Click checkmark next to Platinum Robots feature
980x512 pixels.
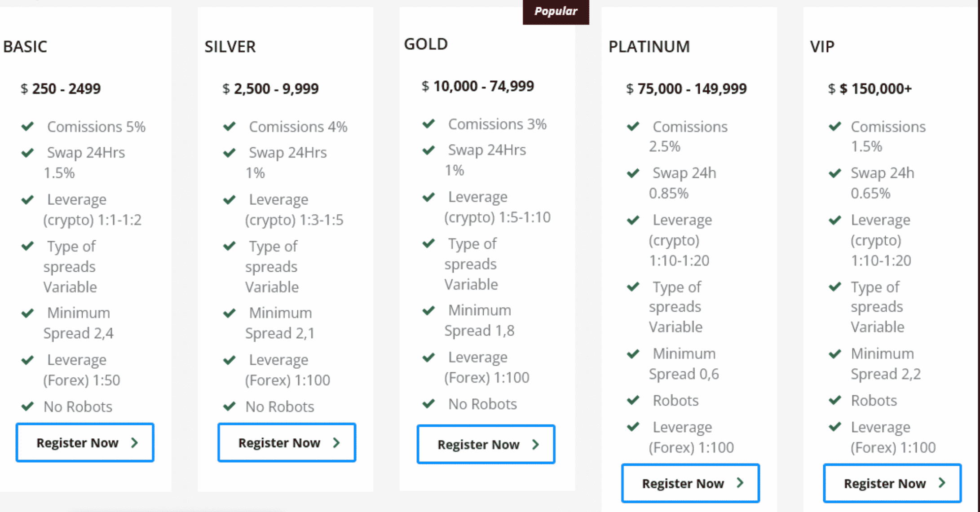click(x=633, y=400)
